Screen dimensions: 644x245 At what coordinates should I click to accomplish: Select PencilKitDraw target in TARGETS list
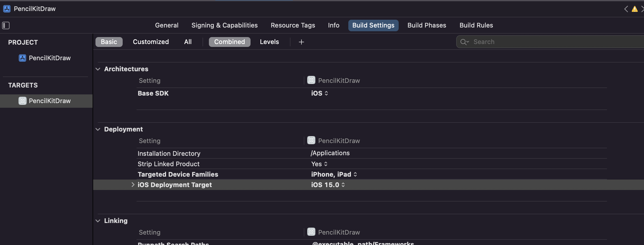tap(49, 101)
